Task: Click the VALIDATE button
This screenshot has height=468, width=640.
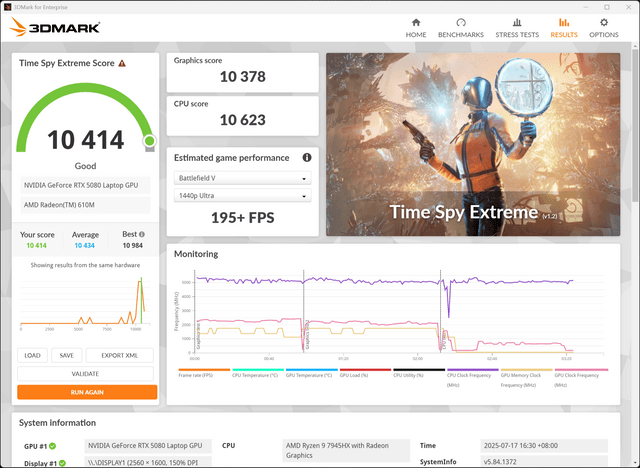Action: tap(85, 374)
